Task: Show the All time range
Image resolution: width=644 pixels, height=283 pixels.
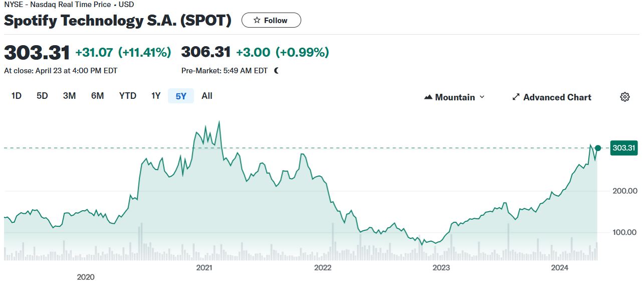Action: pyautogui.click(x=207, y=96)
